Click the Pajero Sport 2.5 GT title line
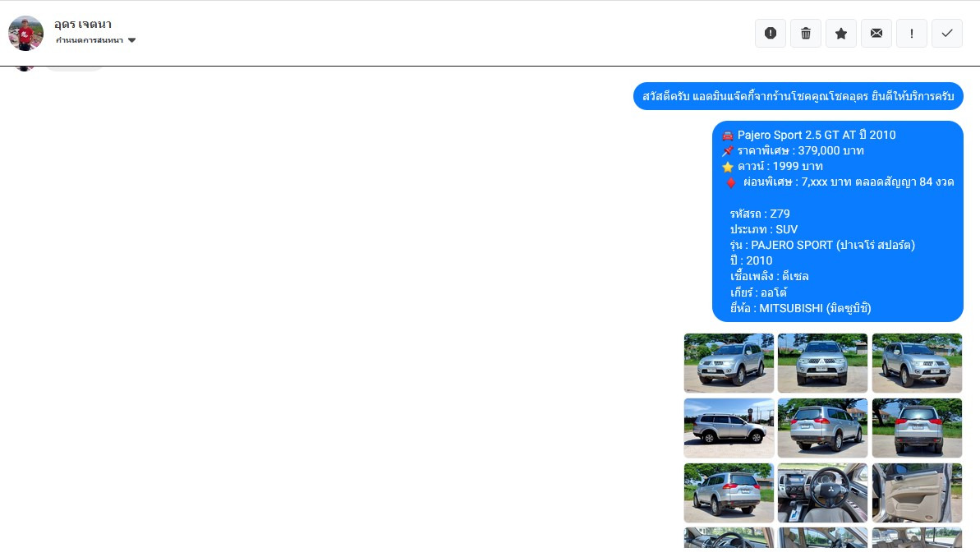Image resolution: width=980 pixels, height=557 pixels. click(x=809, y=135)
